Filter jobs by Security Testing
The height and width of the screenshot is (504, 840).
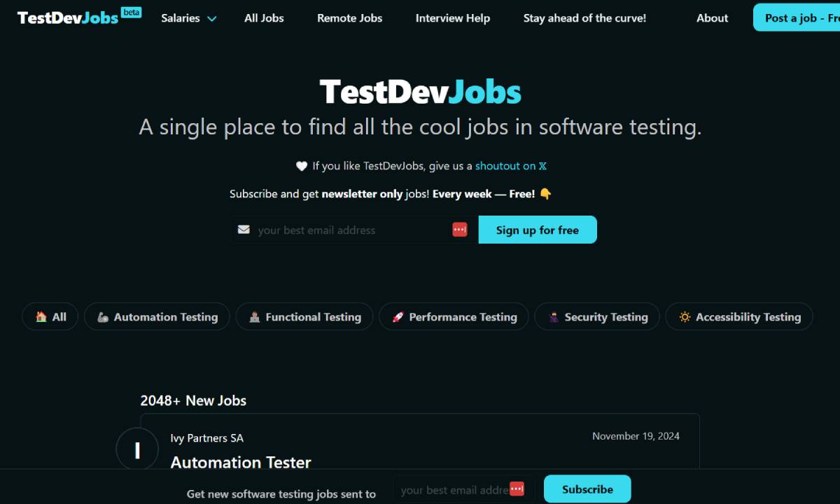click(597, 316)
